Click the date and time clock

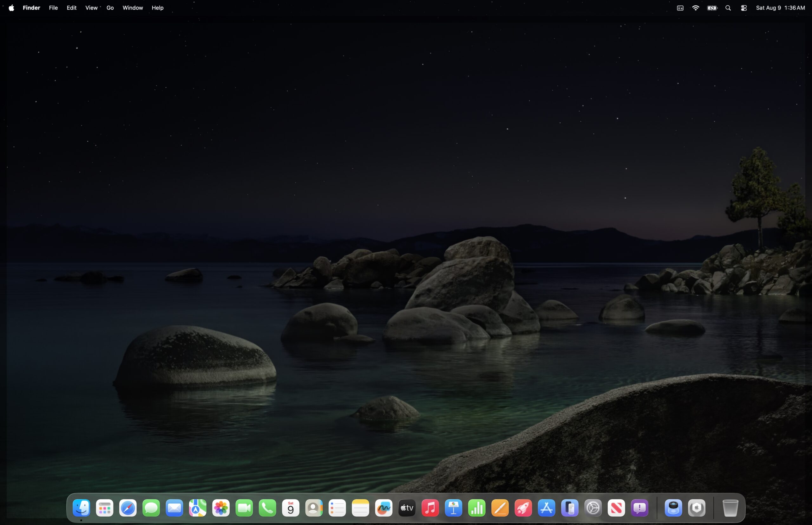[x=780, y=8]
